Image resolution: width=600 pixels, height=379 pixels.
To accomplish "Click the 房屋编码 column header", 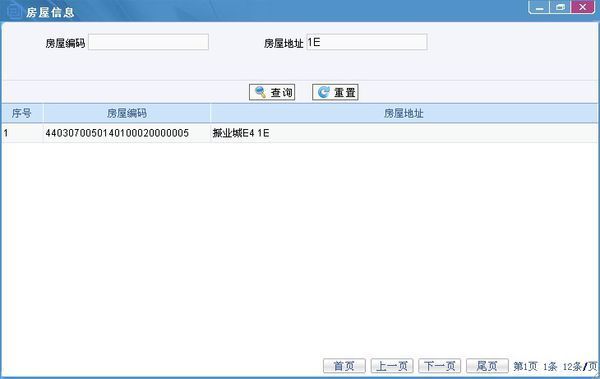I will tap(127, 113).
